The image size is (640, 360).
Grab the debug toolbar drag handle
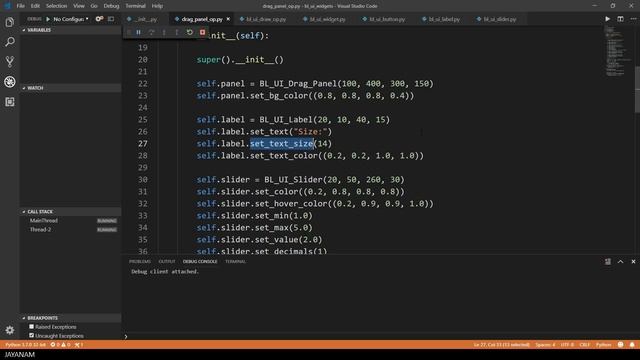pyautogui.click(x=129, y=32)
